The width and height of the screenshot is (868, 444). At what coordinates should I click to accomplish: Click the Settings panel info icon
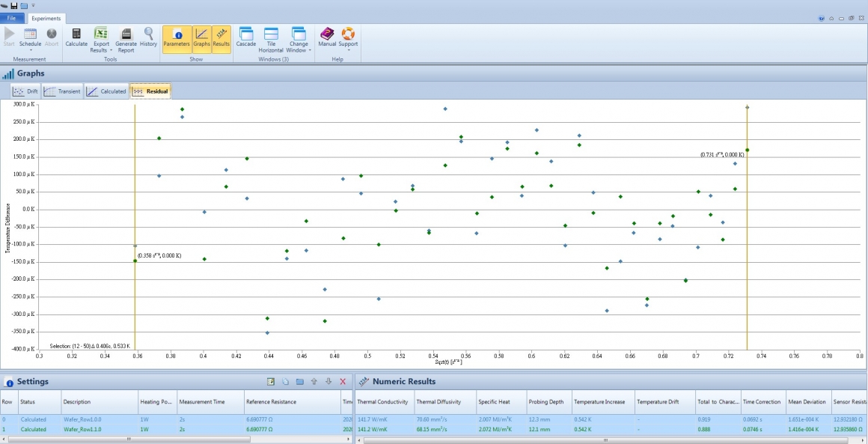[x=9, y=382]
